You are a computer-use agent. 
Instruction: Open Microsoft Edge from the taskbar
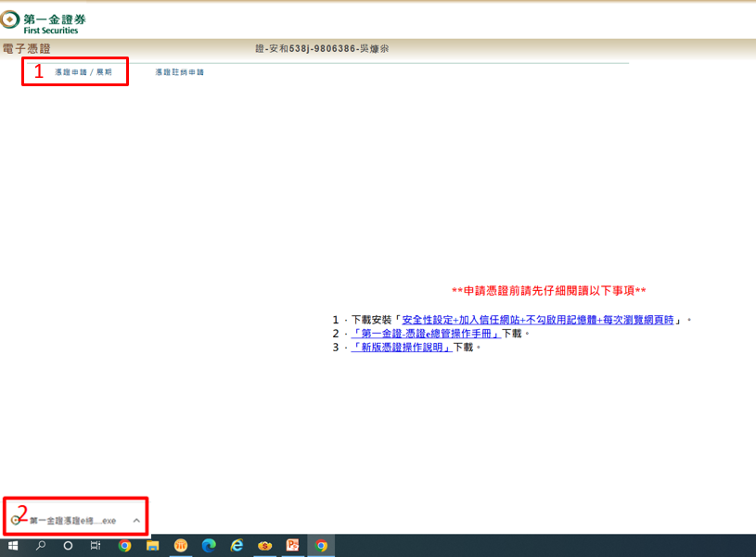pos(209,546)
